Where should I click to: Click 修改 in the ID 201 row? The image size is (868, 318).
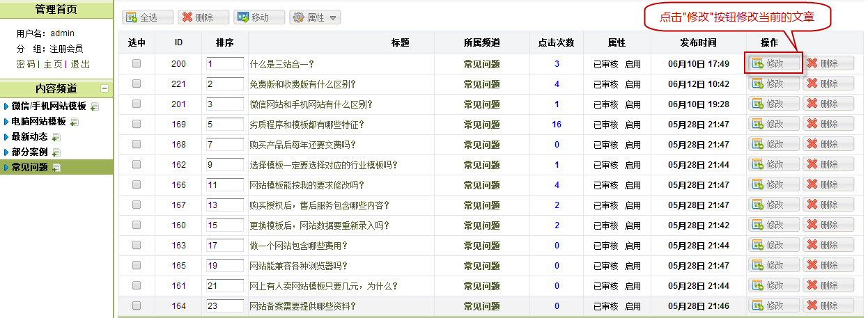coord(773,104)
